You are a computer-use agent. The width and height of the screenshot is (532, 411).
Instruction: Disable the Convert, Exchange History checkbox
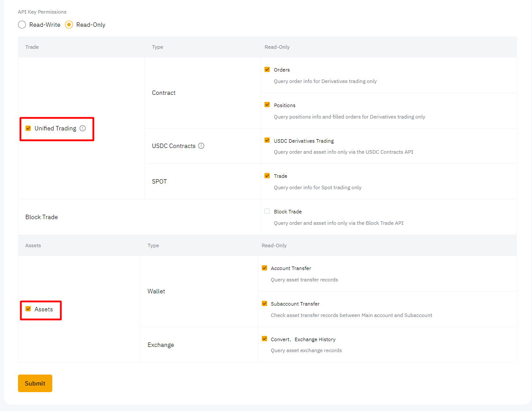(264, 339)
